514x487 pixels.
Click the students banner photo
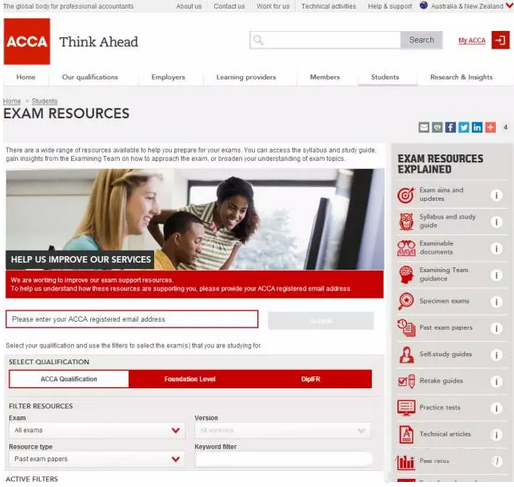point(195,219)
